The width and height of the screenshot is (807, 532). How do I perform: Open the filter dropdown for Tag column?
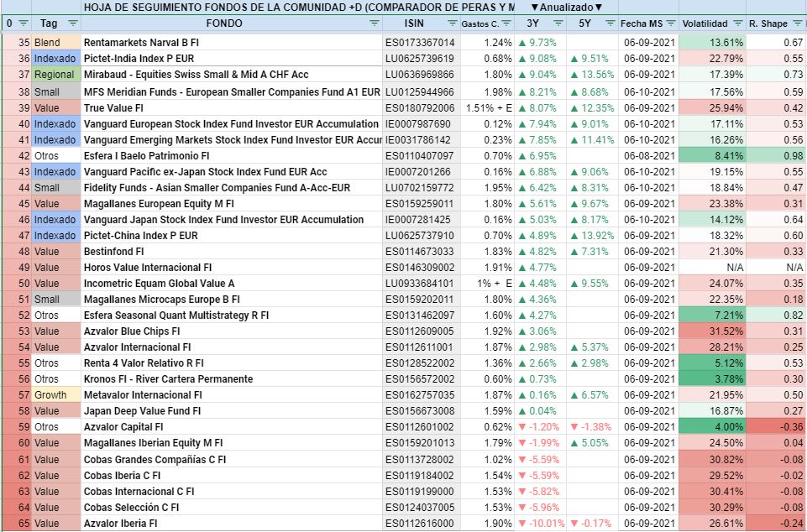(x=73, y=23)
